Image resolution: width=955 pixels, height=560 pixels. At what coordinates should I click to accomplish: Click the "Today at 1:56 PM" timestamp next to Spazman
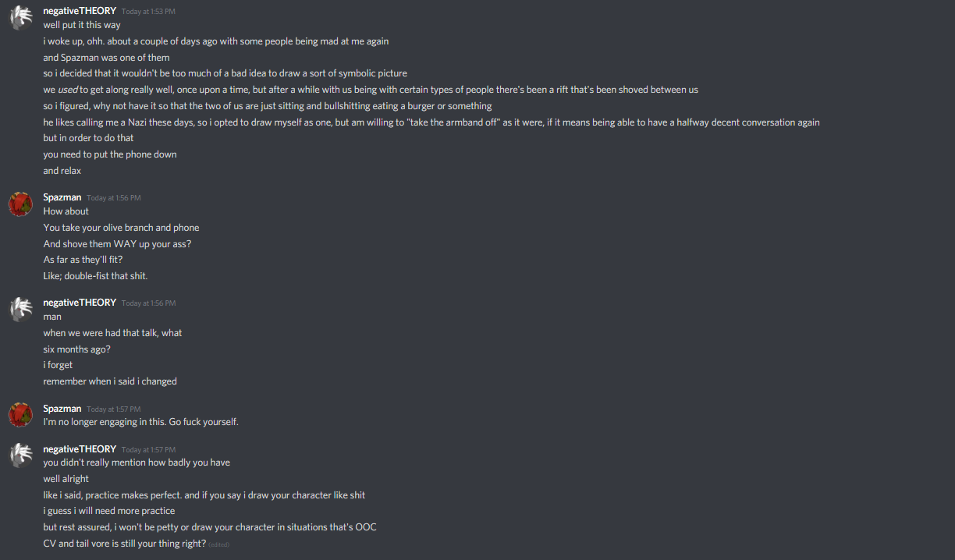pyautogui.click(x=114, y=198)
